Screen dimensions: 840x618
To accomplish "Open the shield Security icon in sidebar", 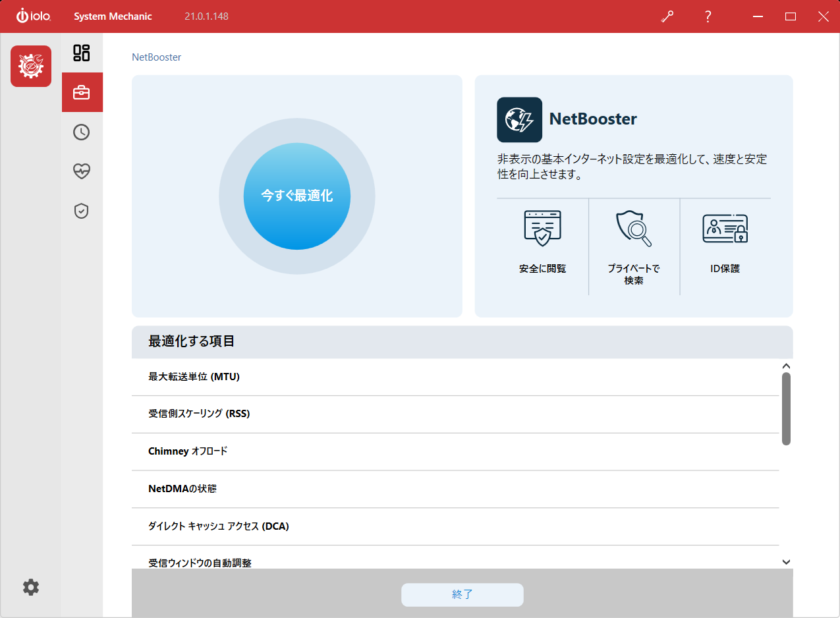I will [82, 211].
